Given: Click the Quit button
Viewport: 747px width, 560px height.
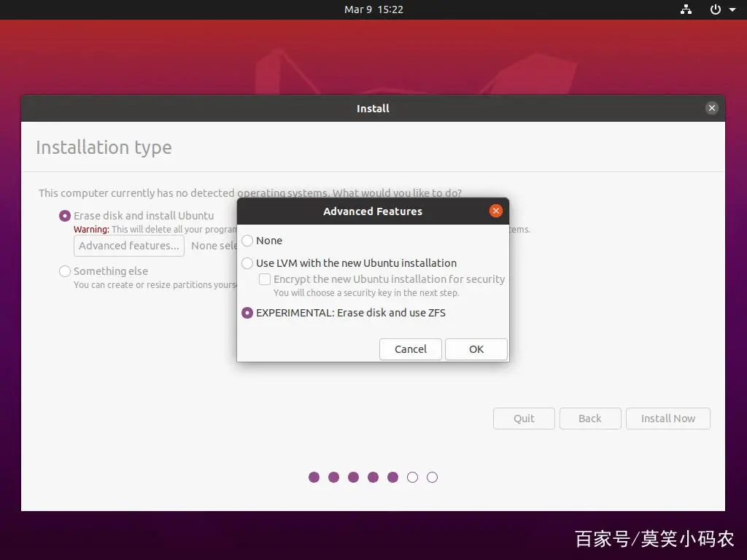Looking at the screenshot, I should [x=524, y=418].
